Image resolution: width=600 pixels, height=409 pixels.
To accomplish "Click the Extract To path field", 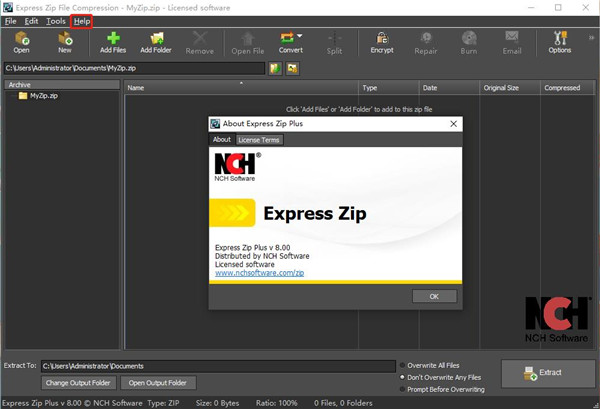I will coord(218,366).
